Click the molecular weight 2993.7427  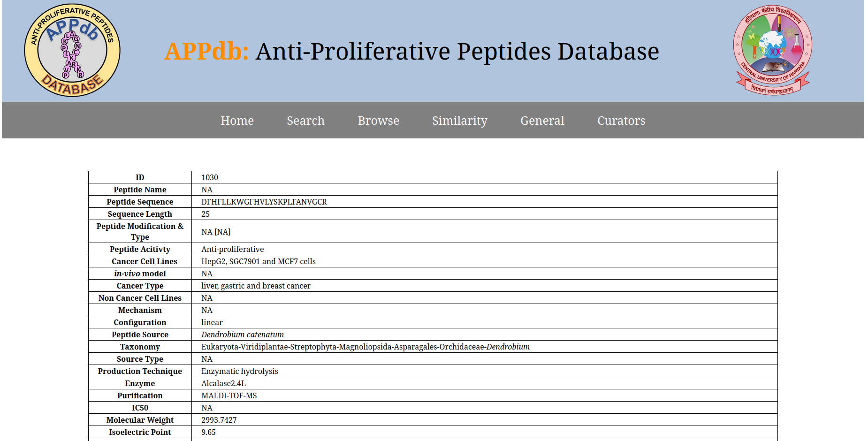coord(219,420)
